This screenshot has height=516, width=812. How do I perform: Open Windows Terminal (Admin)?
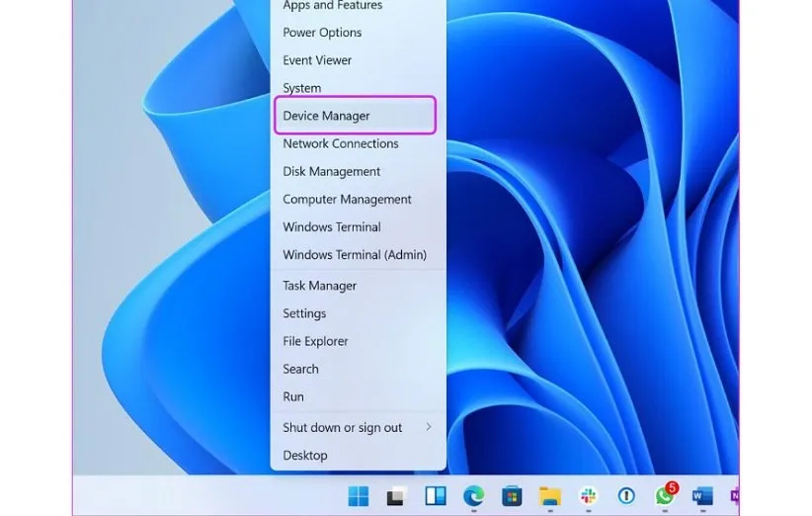(x=355, y=254)
